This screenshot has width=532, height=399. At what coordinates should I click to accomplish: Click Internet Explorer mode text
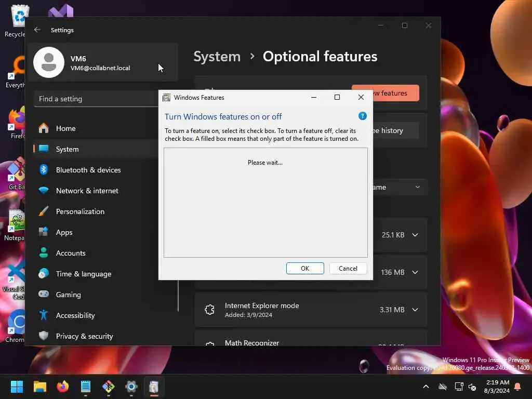262,305
